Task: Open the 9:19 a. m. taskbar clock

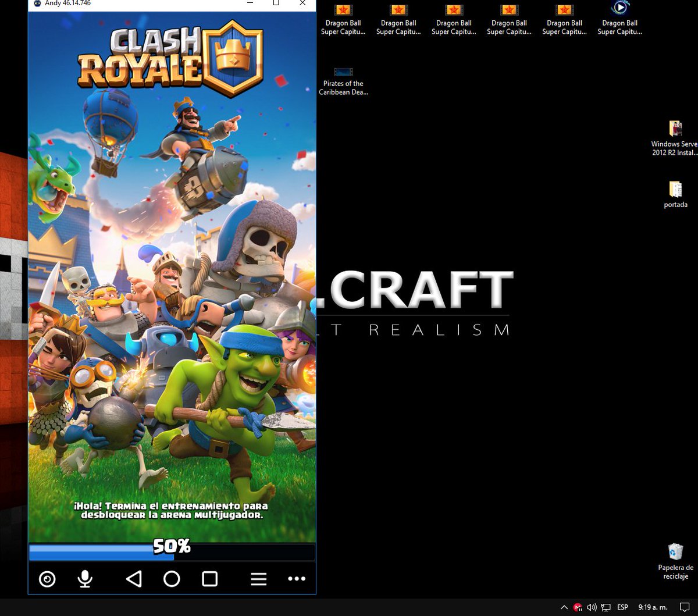Action: point(653,607)
